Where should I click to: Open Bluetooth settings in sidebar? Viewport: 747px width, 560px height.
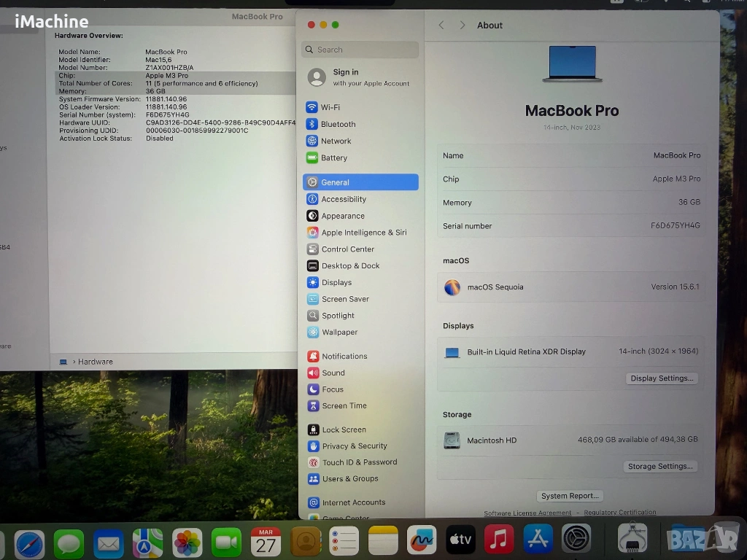click(338, 124)
